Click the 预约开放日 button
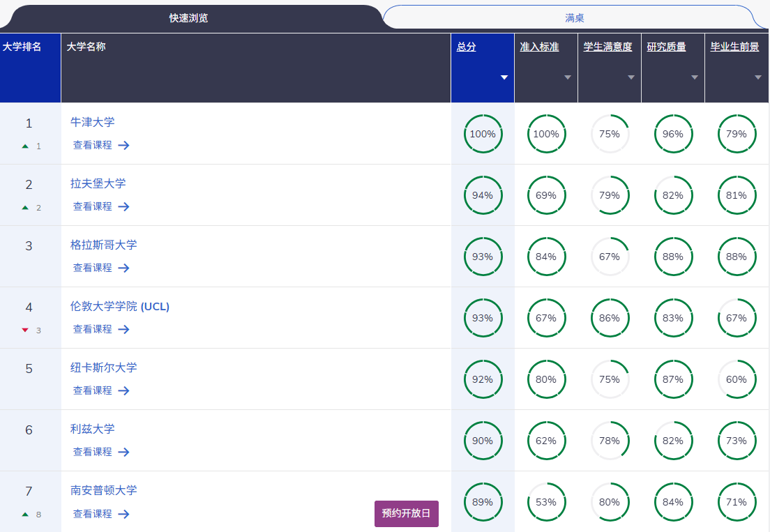Viewport: 770px width, 532px height. click(x=406, y=513)
